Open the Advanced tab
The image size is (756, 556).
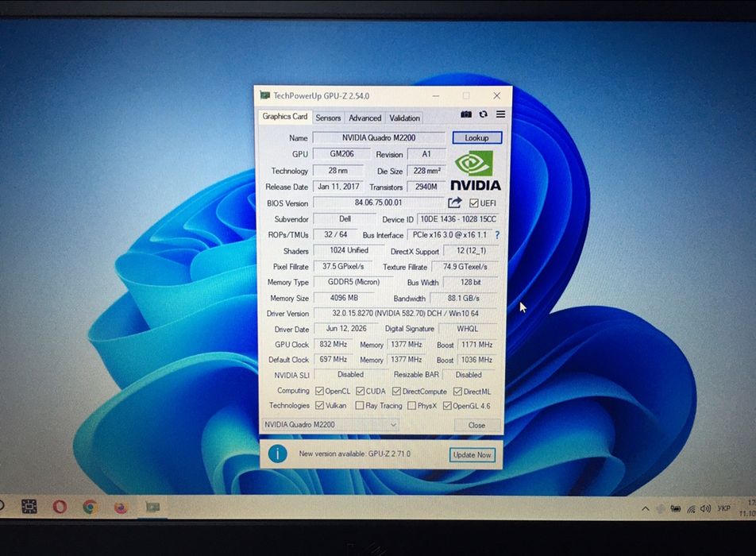click(x=365, y=118)
